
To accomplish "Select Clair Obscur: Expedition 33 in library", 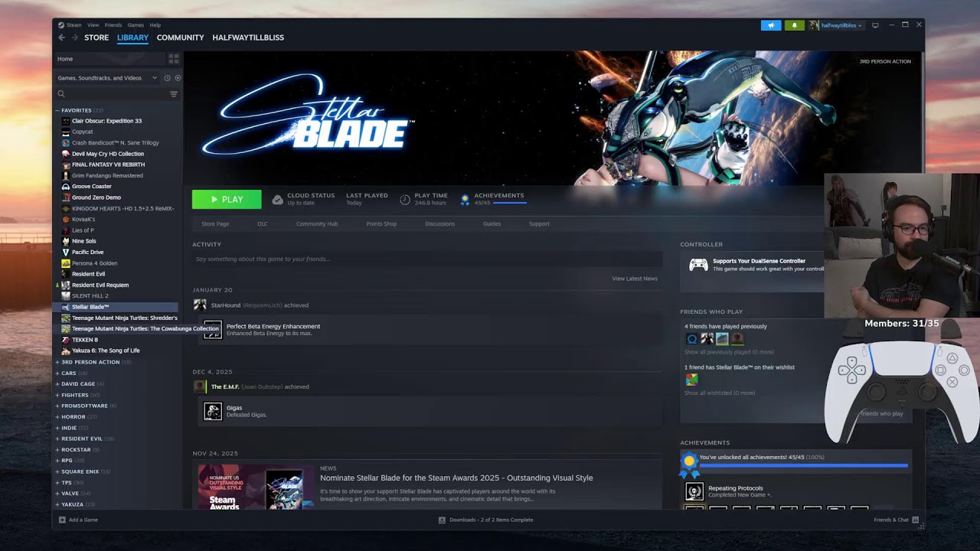I will 106,121.
